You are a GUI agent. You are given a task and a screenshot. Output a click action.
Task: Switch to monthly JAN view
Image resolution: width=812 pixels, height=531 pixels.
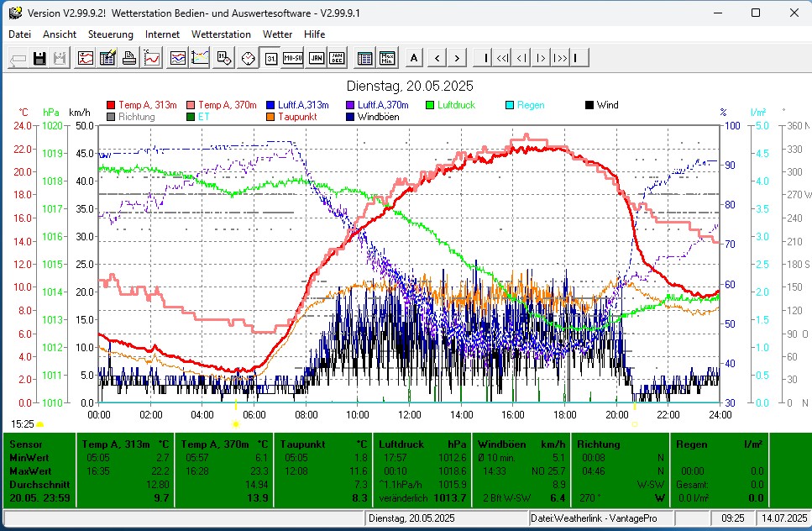317,58
